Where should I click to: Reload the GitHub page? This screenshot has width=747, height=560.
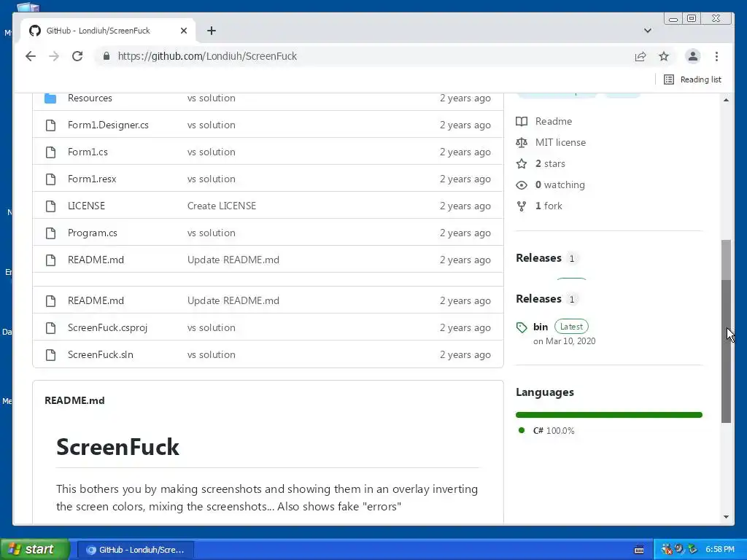coord(77,56)
